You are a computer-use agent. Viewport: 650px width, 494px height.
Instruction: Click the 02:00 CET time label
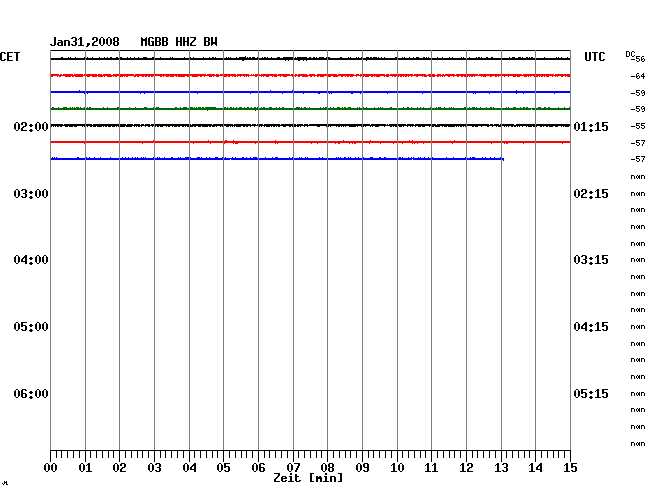tap(31, 126)
